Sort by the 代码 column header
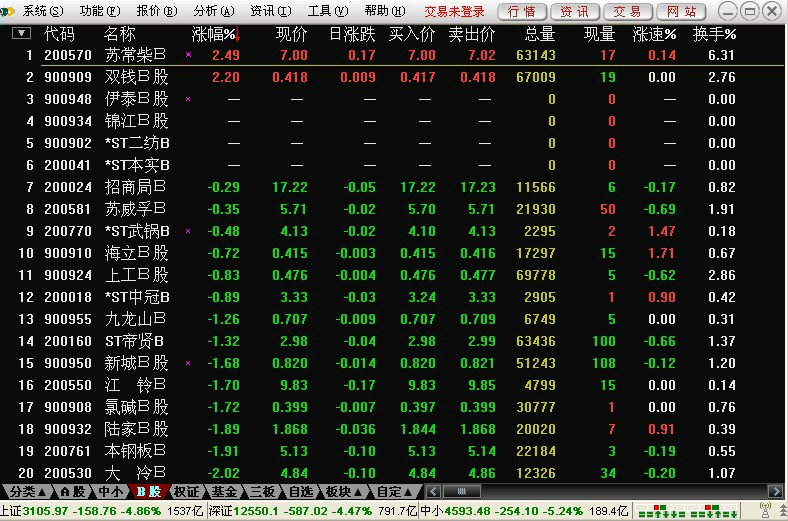Viewport: 788px width, 521px height. [x=59, y=34]
